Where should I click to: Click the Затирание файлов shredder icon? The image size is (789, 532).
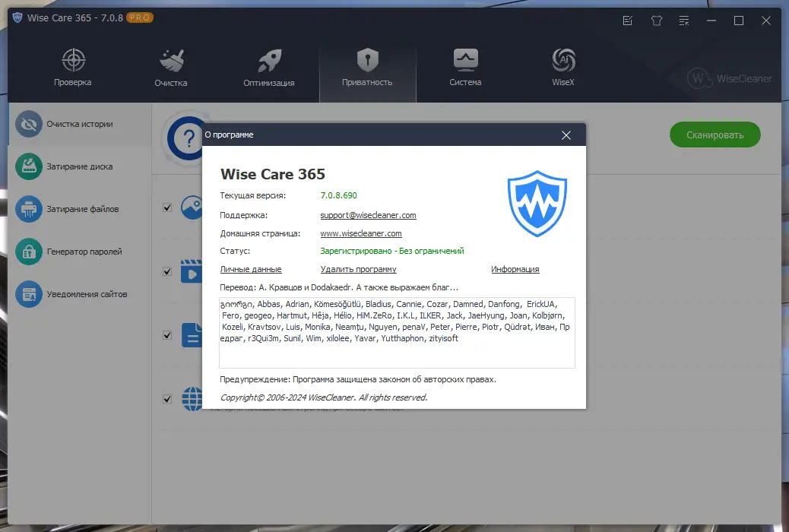click(x=29, y=209)
